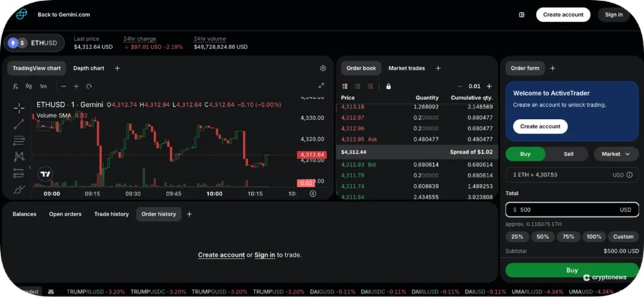Click the info icon beside USD rate
The height and width of the screenshot is (297, 644).
click(x=630, y=175)
